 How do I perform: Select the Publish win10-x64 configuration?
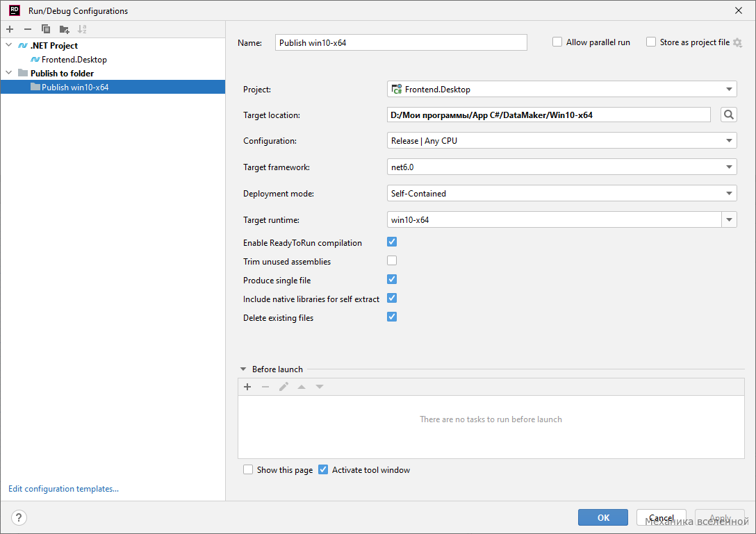coord(113,87)
